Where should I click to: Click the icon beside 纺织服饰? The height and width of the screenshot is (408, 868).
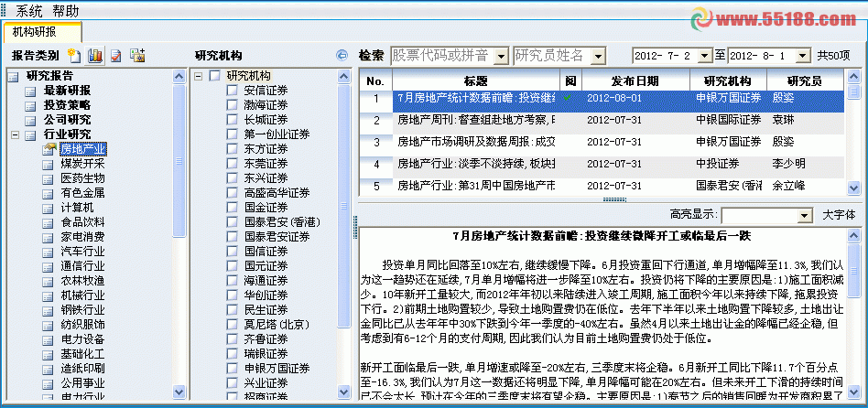tap(48, 325)
